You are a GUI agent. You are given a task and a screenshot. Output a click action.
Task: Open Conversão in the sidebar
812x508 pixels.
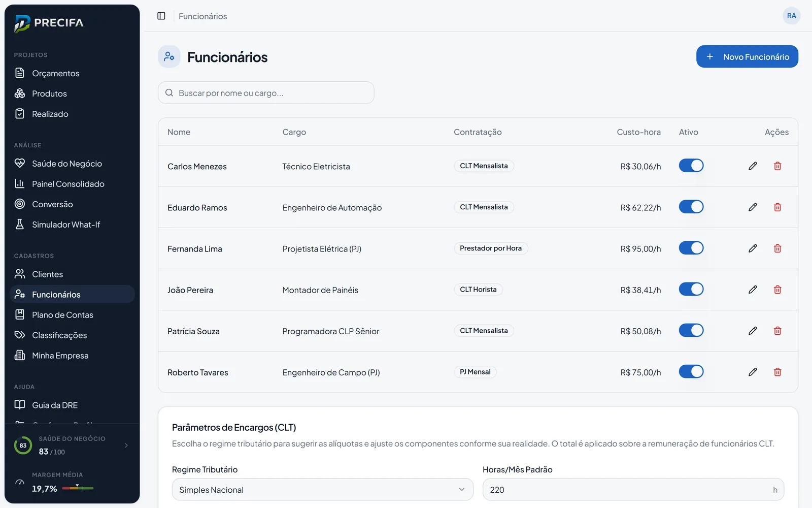(x=72, y=204)
